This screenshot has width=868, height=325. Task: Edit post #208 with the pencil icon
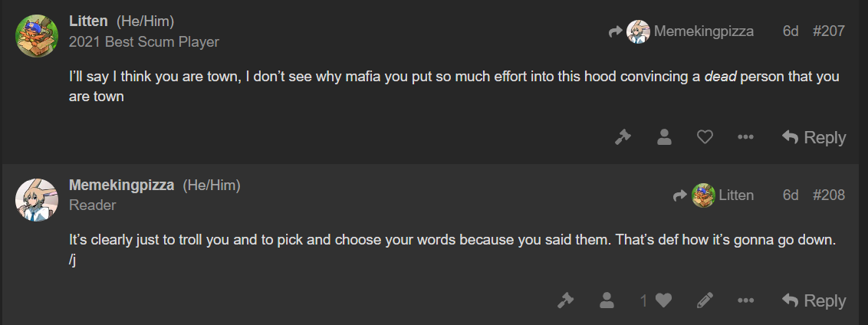point(704,300)
